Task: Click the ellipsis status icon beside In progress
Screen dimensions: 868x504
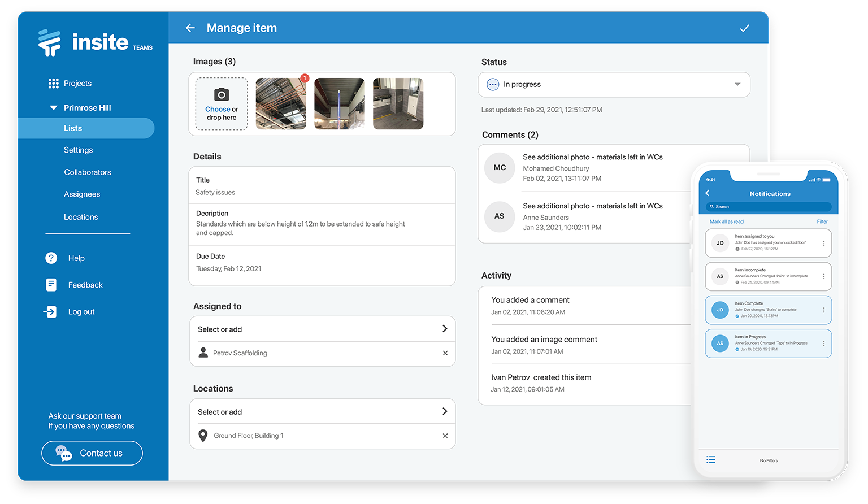Action: point(492,84)
